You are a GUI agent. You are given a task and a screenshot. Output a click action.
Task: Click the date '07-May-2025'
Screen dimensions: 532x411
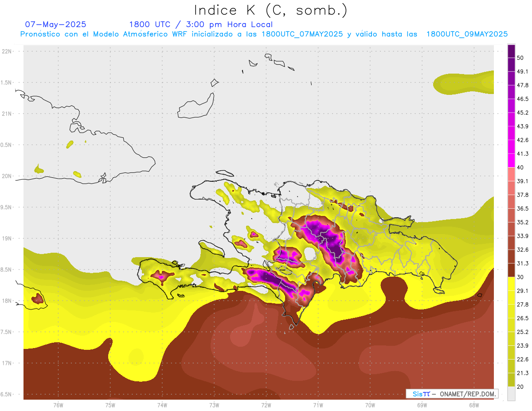(x=56, y=24)
